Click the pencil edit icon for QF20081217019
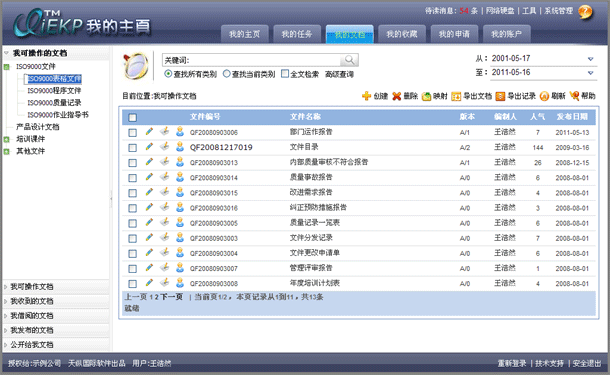The image size is (610, 375). pyautogui.click(x=149, y=147)
